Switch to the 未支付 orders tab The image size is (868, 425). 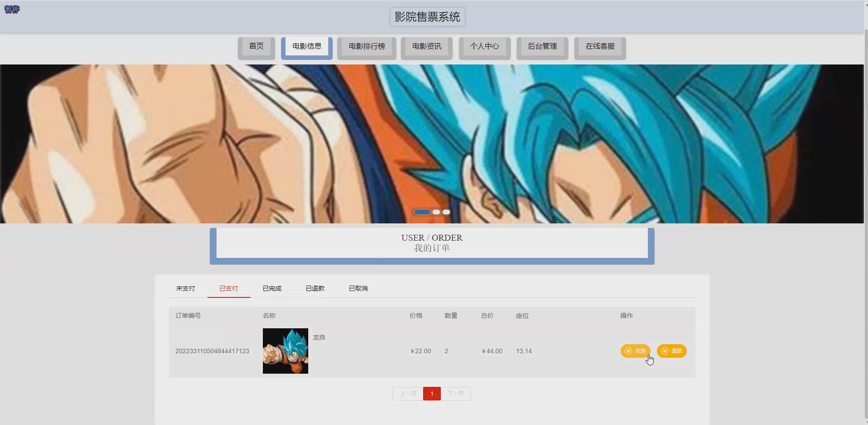pos(186,288)
